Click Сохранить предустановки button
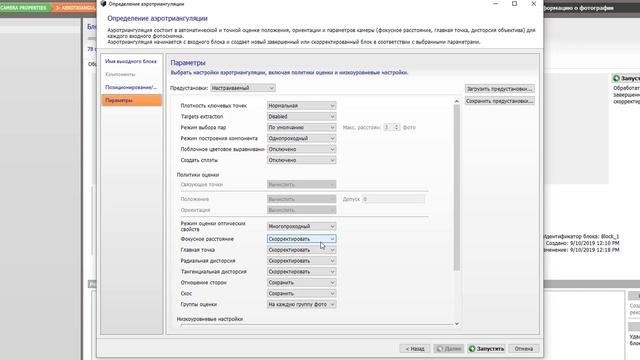Screen dimensions: 640x360 tap(500, 101)
